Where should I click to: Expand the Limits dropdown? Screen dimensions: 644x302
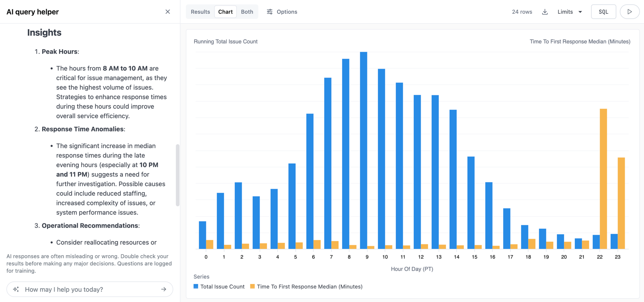(x=569, y=12)
